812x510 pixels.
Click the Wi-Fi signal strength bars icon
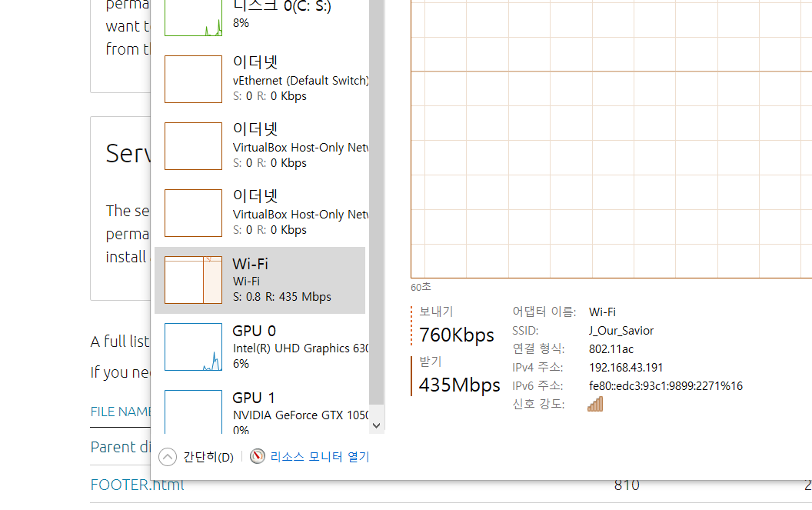click(x=594, y=404)
